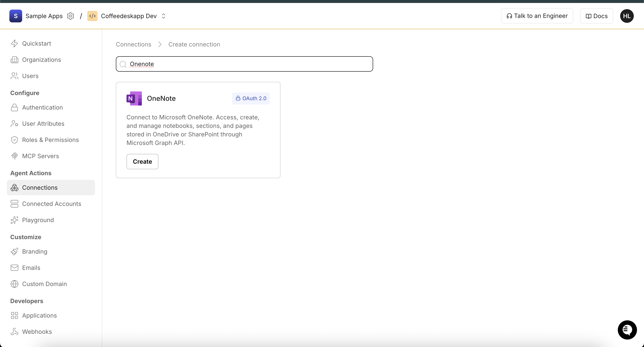This screenshot has height=347, width=644.
Task: Select the Organizations sidebar item
Action: tap(42, 59)
